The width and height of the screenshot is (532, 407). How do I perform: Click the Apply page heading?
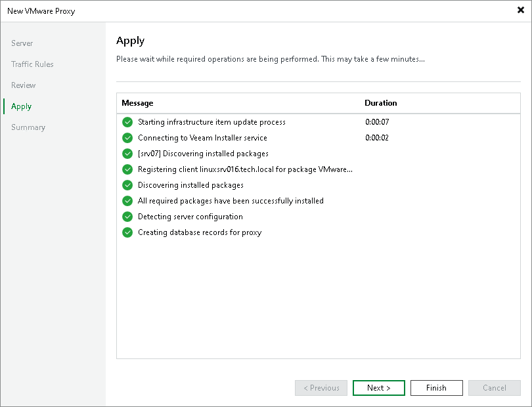[130, 41]
